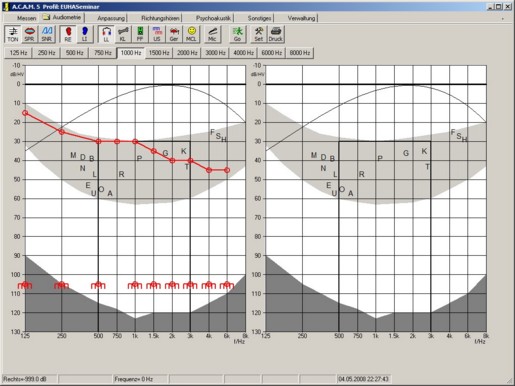The image size is (515, 386).
Task: Open the Psychoakustik tab
Action: (x=213, y=18)
